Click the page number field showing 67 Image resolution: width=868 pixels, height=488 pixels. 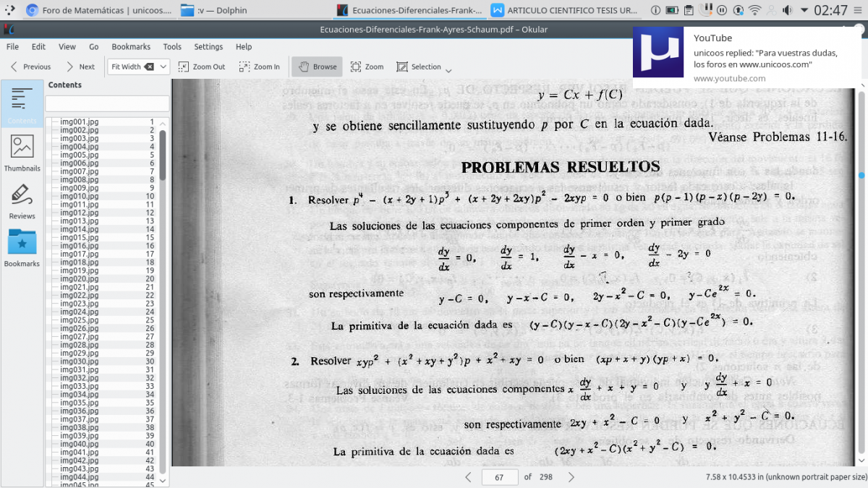coord(499,477)
